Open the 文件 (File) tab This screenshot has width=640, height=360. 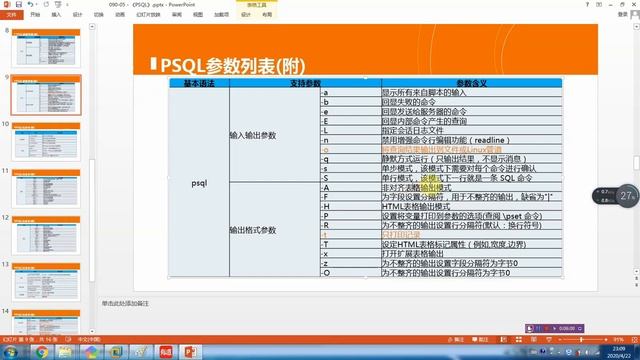coord(12,15)
